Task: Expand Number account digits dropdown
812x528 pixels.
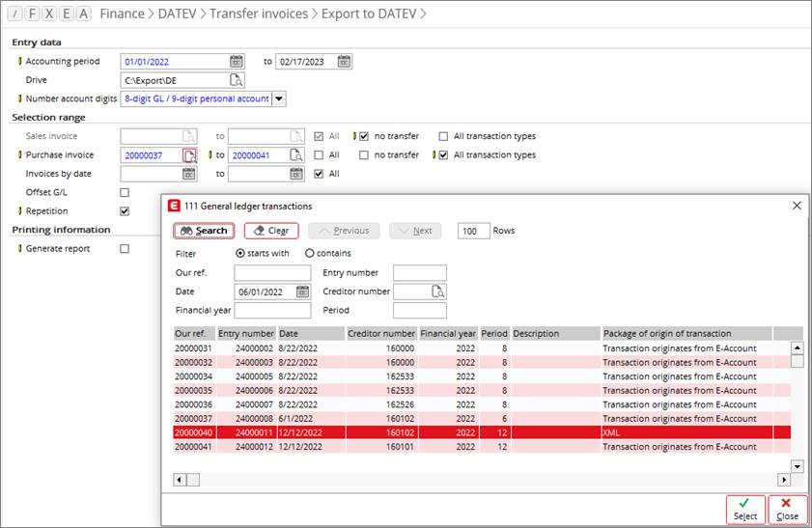Action: click(x=279, y=98)
